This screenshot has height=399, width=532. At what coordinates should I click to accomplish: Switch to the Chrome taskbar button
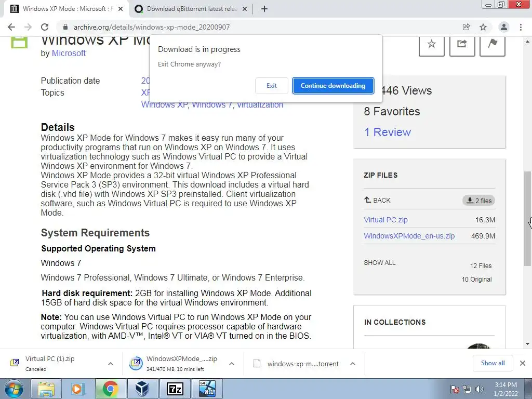[x=110, y=389]
